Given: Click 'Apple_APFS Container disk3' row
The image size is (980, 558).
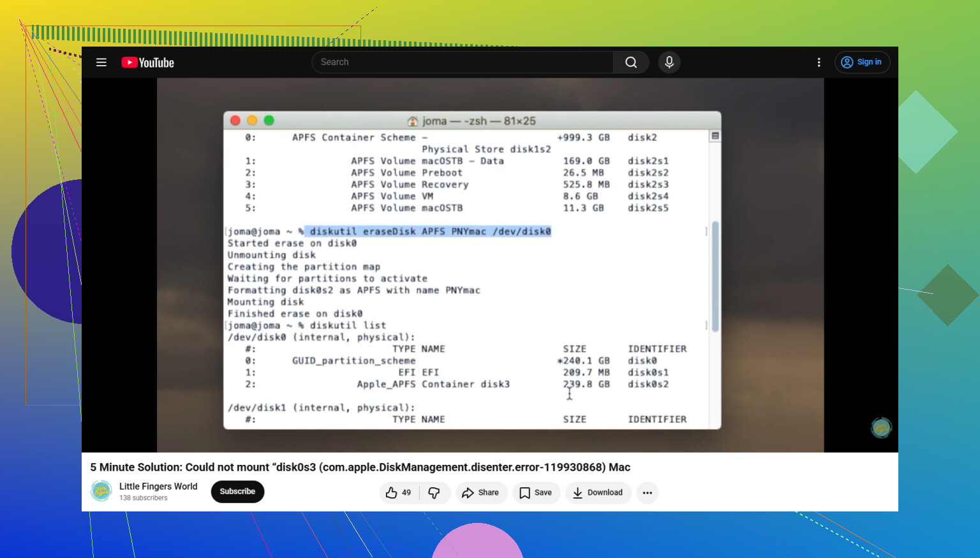Looking at the screenshot, I should click(x=457, y=385).
